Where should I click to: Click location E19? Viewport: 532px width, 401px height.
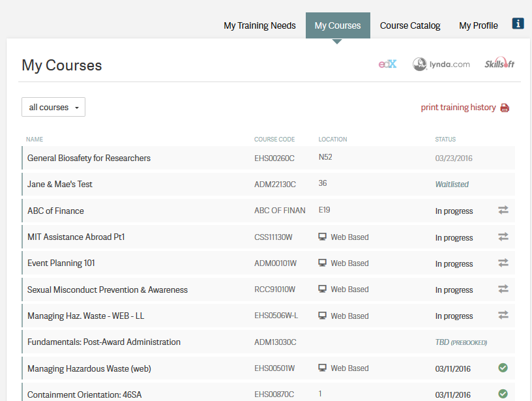click(x=325, y=210)
